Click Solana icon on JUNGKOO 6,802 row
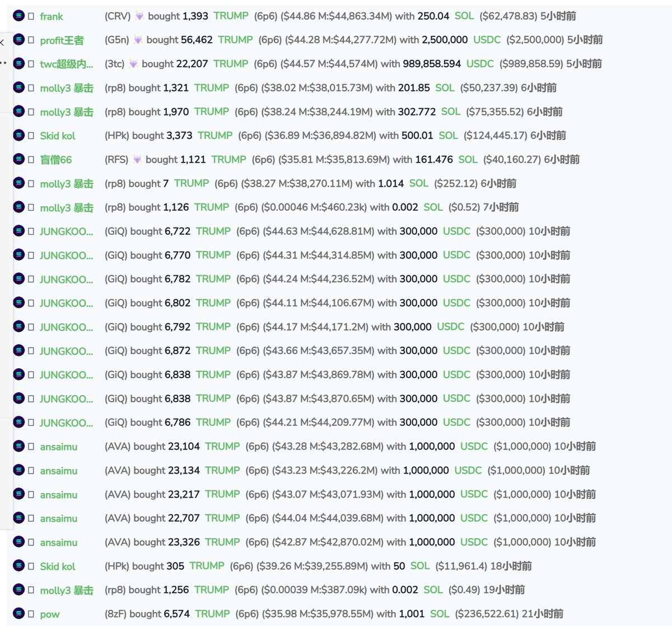The height and width of the screenshot is (626, 672). point(18,303)
